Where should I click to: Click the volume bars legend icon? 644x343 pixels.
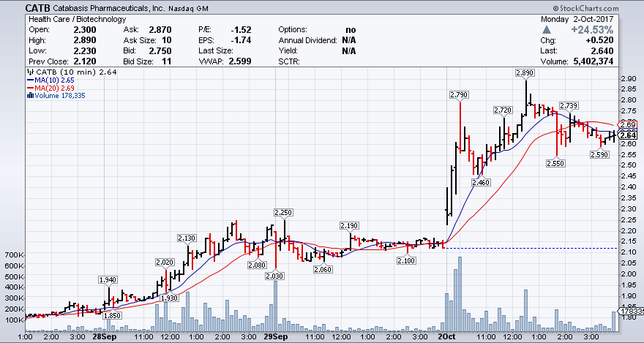29,95
